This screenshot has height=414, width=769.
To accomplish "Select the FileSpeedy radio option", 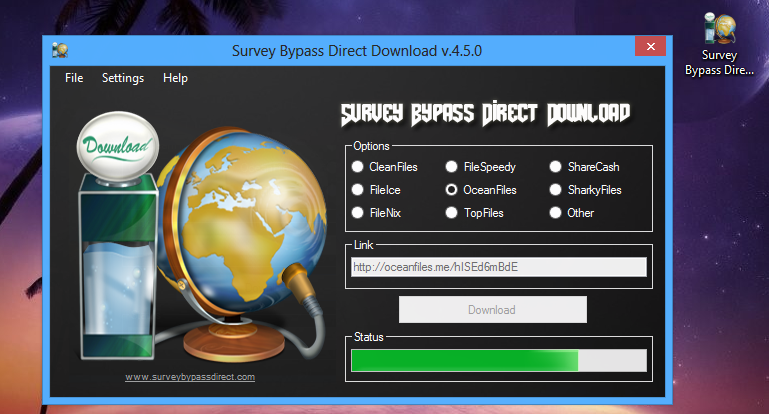I will point(451,167).
